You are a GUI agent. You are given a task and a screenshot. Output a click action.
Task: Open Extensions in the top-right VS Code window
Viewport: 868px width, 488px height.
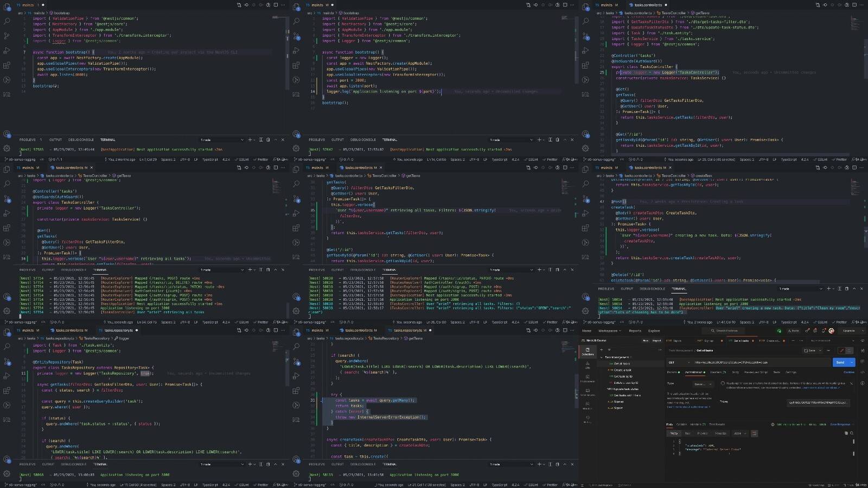coord(585,65)
